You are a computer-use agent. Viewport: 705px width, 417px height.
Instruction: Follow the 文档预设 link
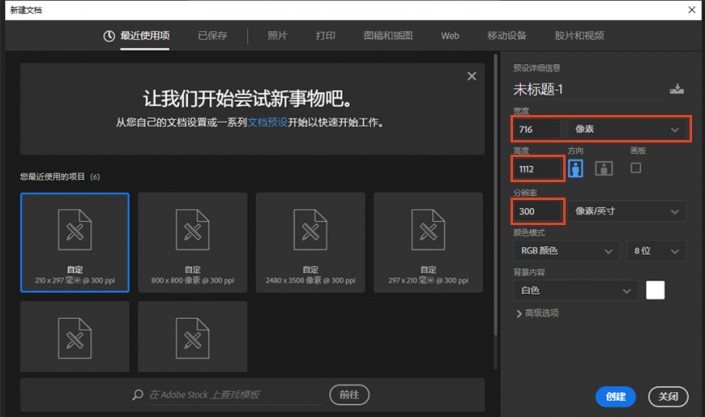point(268,122)
